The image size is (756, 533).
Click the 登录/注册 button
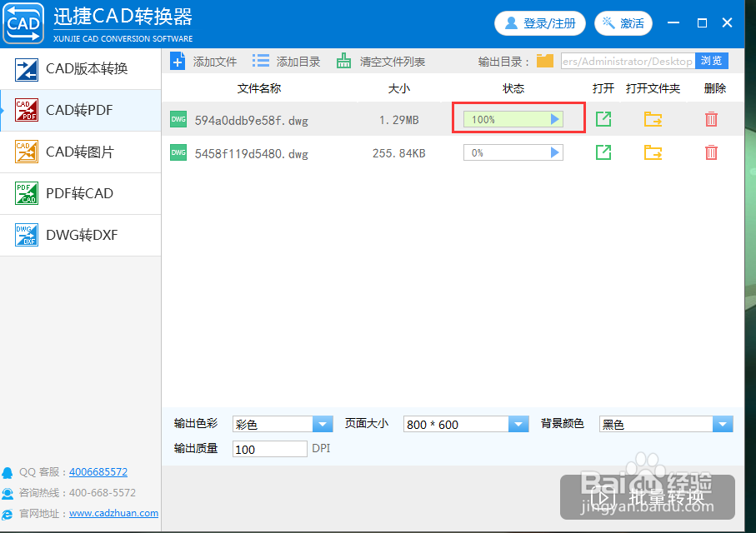[x=540, y=23]
